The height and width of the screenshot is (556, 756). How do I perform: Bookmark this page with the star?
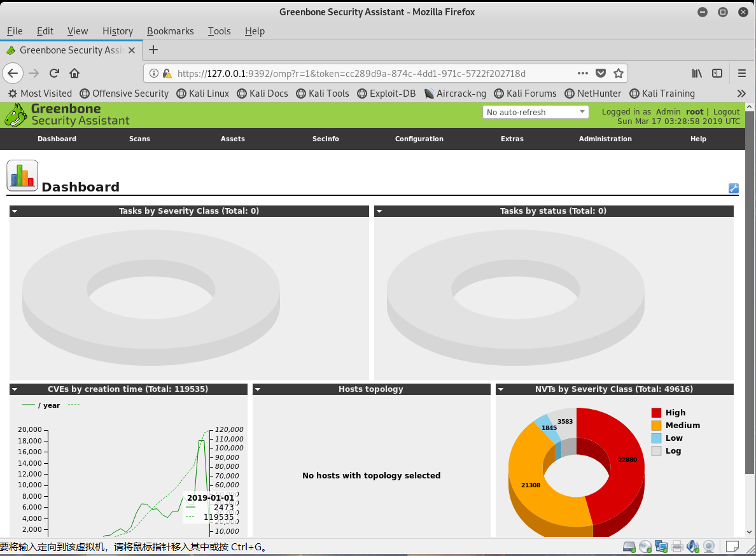tap(619, 73)
